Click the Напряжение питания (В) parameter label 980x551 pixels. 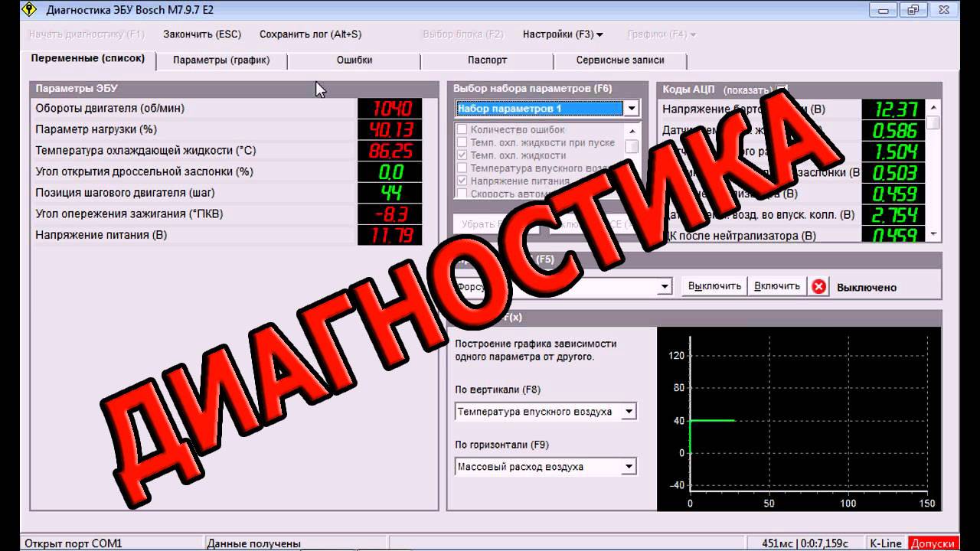101,235
